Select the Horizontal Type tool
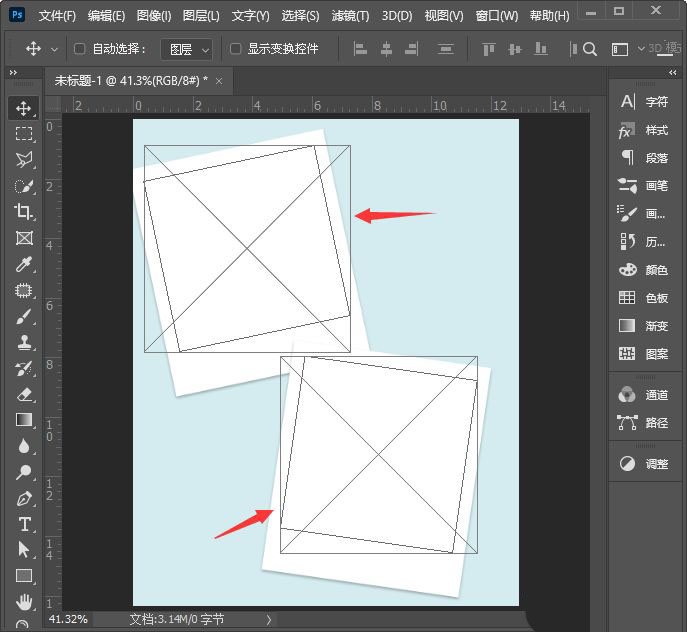The height and width of the screenshot is (632, 687). pos(24,524)
